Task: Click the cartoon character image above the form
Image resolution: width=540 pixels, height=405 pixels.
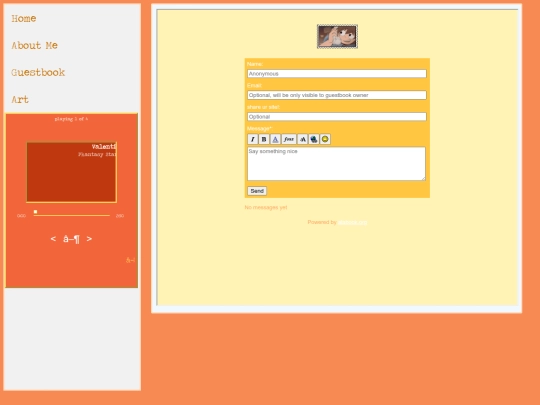Action: [338, 37]
